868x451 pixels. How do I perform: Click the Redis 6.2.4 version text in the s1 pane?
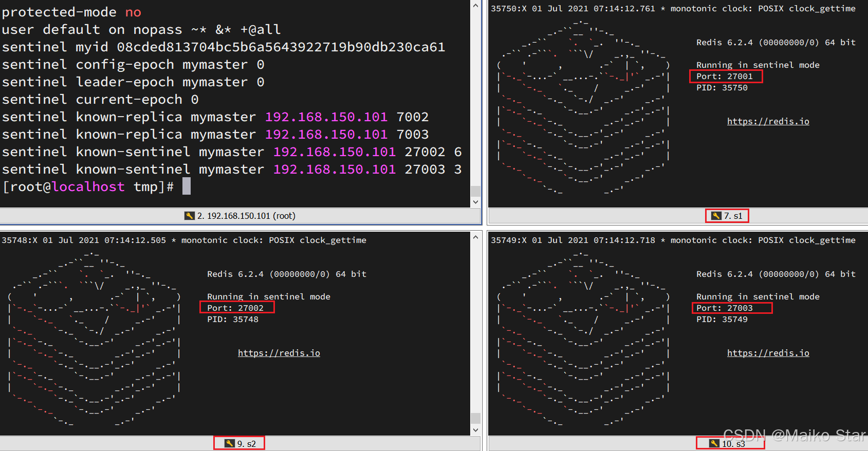(x=775, y=43)
